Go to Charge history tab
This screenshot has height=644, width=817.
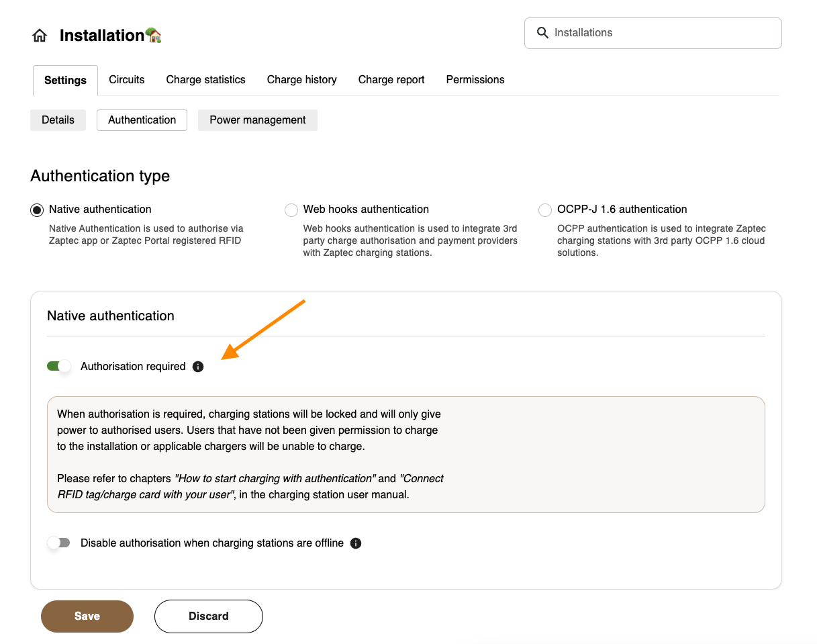pos(302,80)
